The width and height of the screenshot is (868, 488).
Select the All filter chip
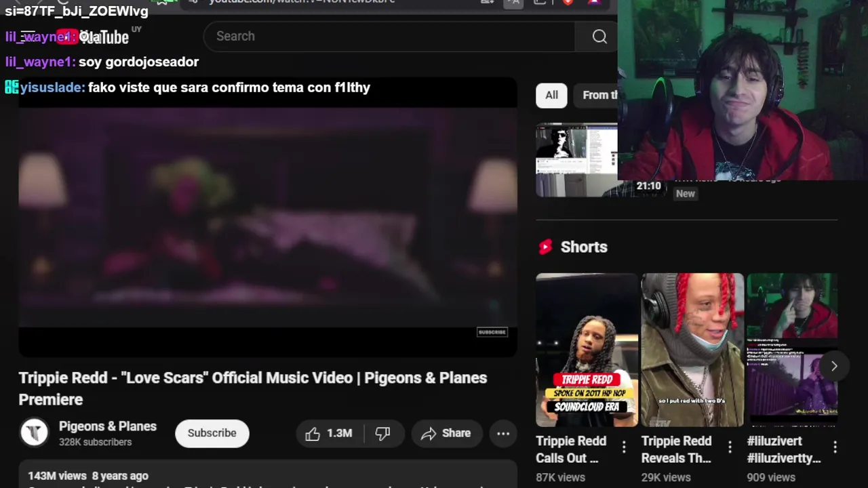(552, 95)
